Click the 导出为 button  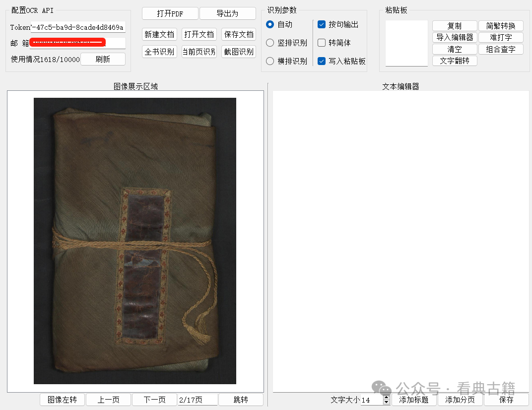click(x=227, y=13)
